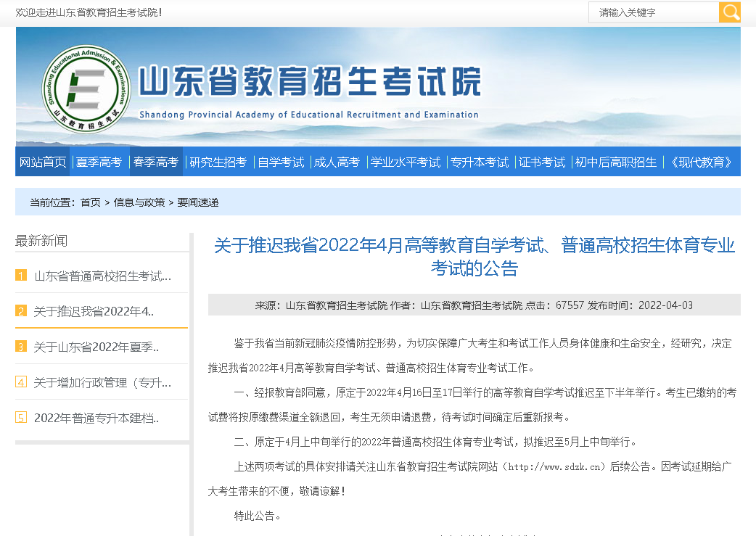
Task: Type in the 请输入关键字 search field
Action: (x=653, y=12)
